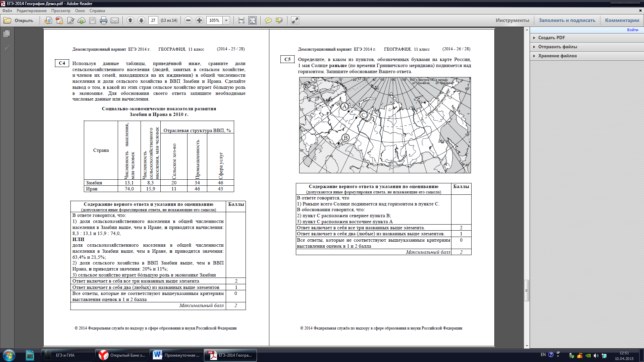644x362 pixels.
Task: Click the C4 task label box
Action: [62, 63]
